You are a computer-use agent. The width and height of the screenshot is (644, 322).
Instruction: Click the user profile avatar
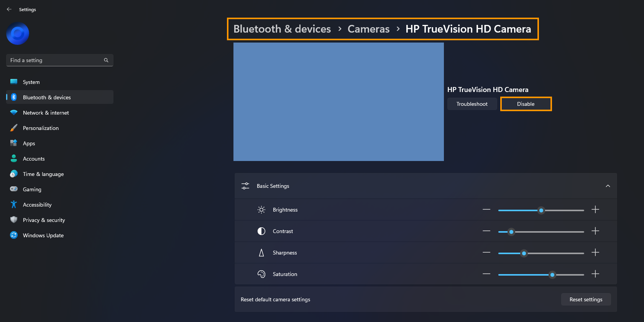[x=18, y=34]
